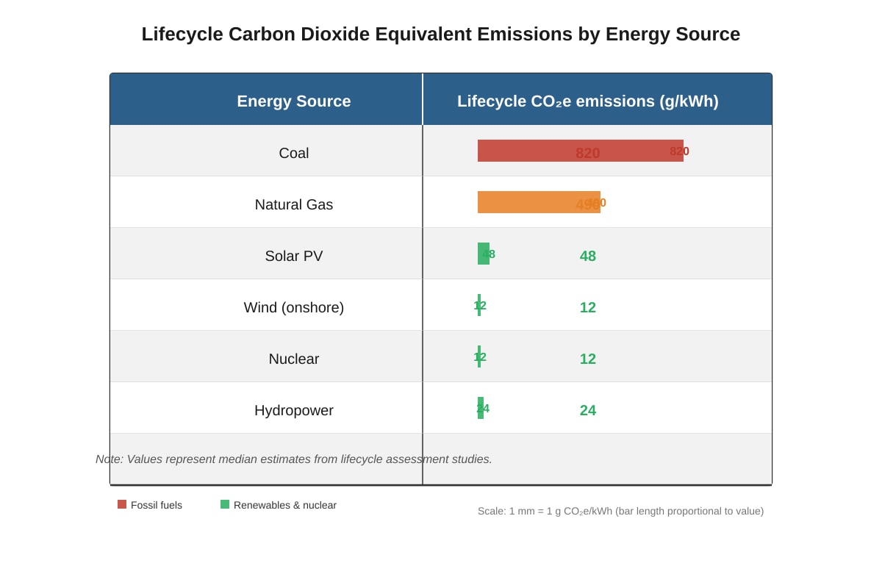Click the small green Hydropower bar
This screenshot has width=882, height=588.
point(481,408)
